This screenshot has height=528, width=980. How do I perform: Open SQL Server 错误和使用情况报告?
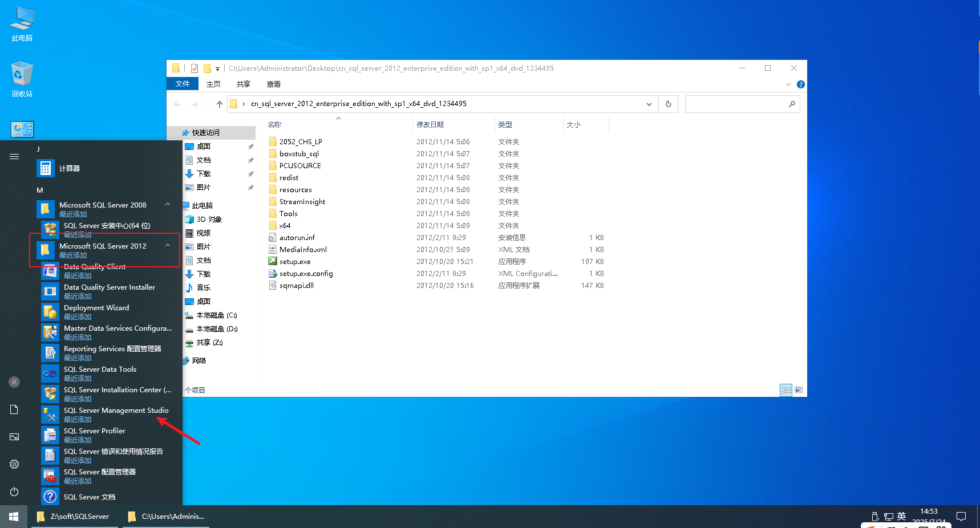[x=106, y=456]
